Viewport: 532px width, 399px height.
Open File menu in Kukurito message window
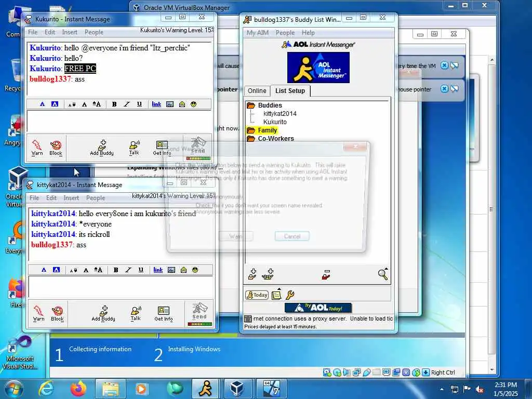(33, 32)
